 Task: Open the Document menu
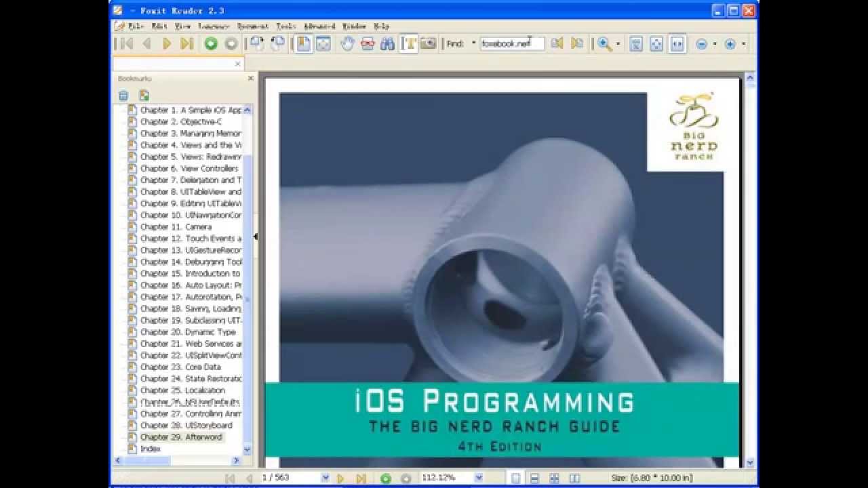coord(252,26)
